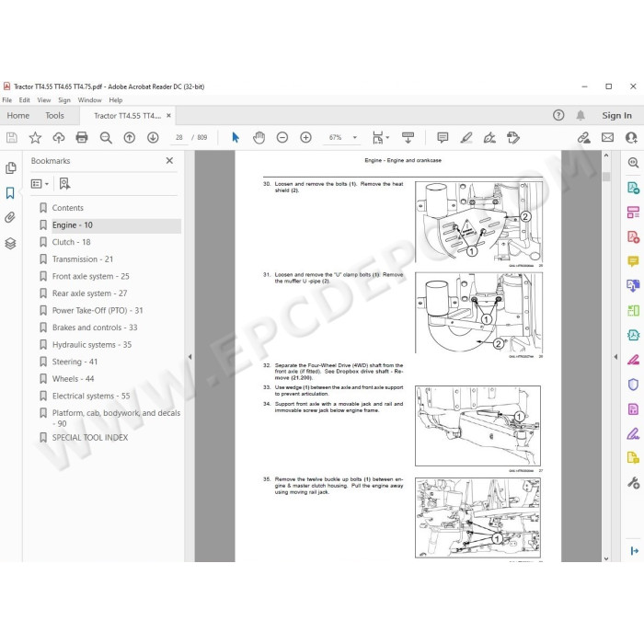Click the share with others icon
644x644 pixels.
(x=631, y=138)
